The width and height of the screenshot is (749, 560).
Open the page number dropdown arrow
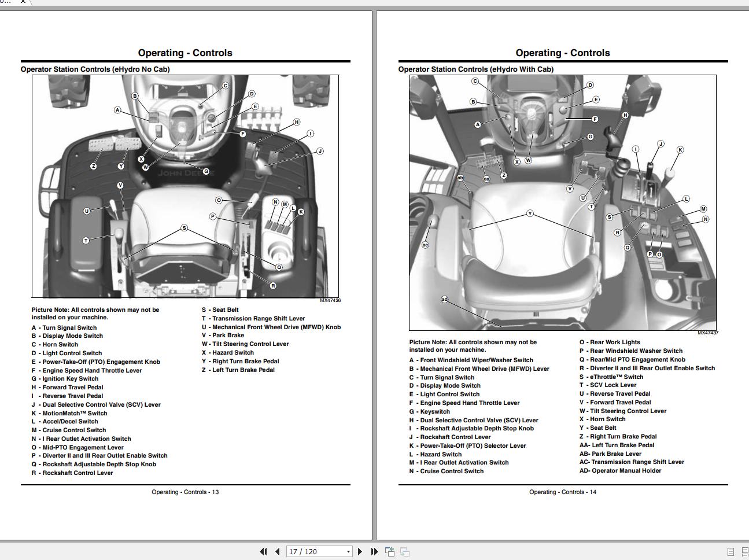[x=348, y=552]
